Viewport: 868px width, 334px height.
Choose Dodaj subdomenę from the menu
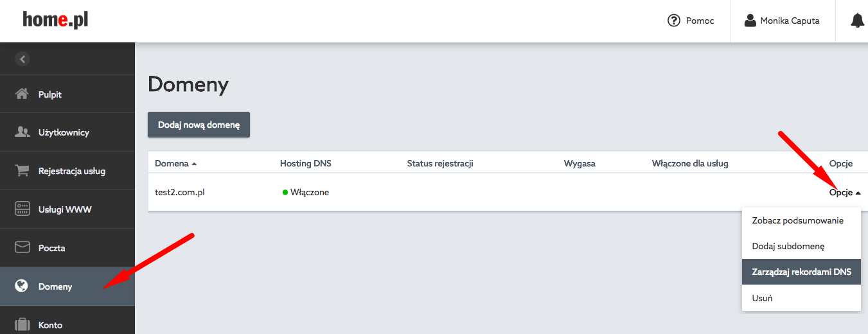click(x=801, y=246)
